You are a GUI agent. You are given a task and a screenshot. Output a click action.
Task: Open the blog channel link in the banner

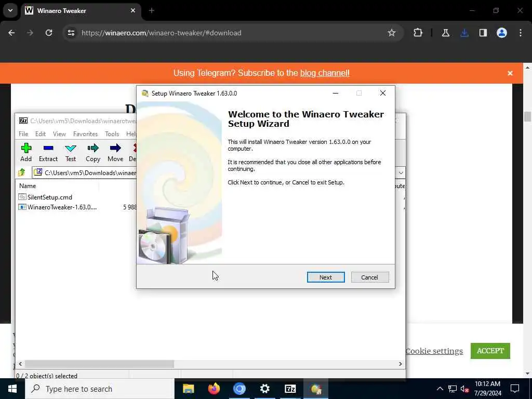pos(325,73)
